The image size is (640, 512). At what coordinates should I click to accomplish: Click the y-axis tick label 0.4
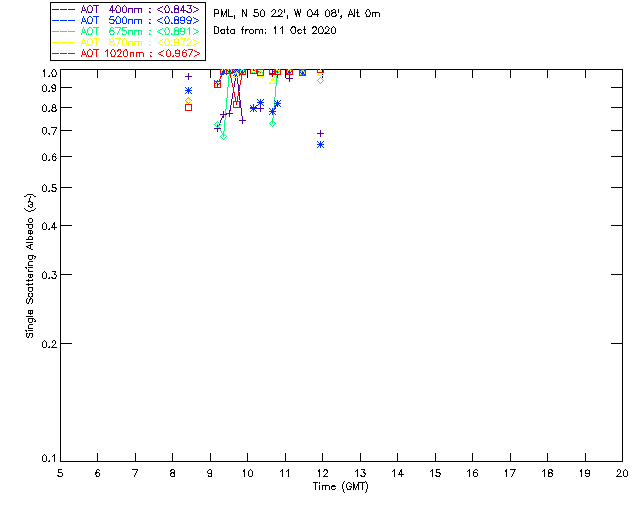(x=49, y=226)
